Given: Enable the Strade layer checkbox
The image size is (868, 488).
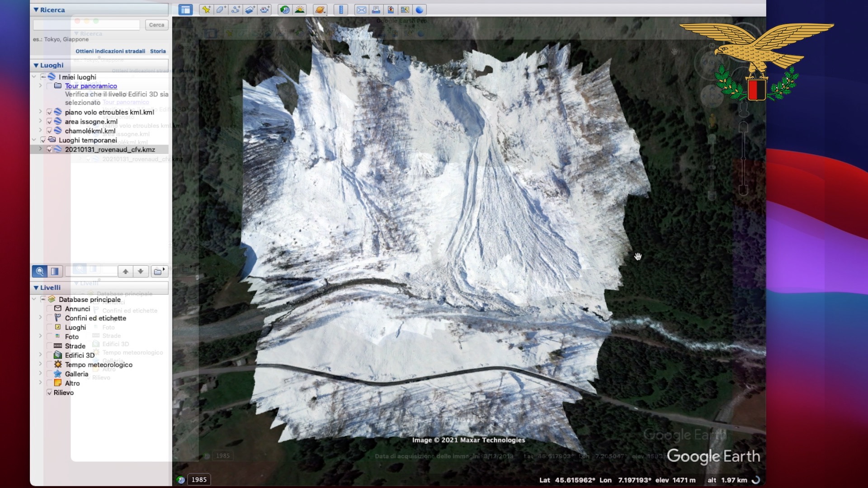Looking at the screenshot, I should tap(50, 346).
